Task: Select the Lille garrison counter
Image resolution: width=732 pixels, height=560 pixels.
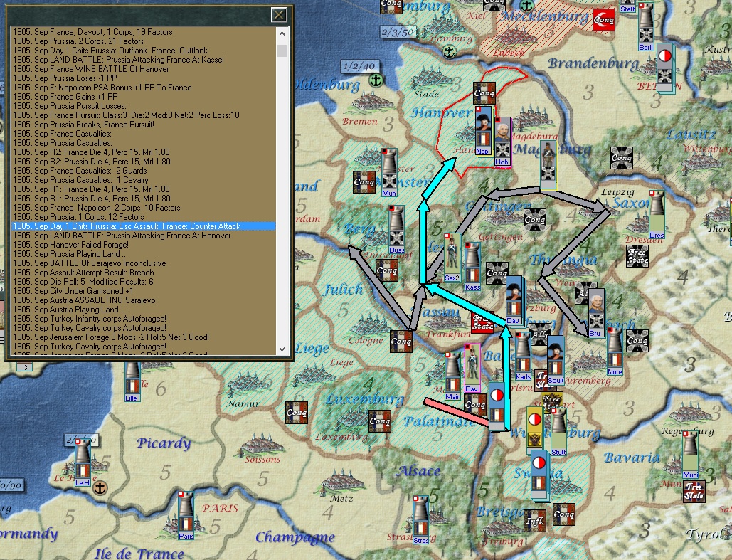Action: [132, 381]
